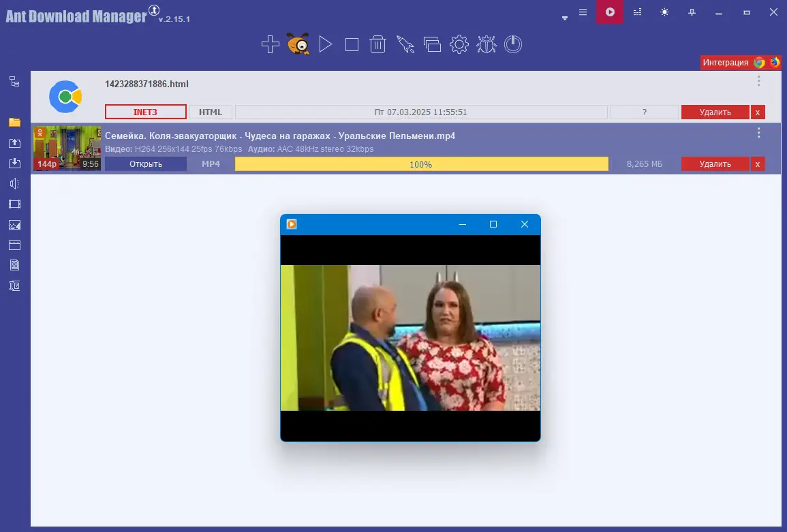Image resolution: width=787 pixels, height=532 pixels.
Task: Click the 8,265 МБ size text
Action: tap(645, 163)
